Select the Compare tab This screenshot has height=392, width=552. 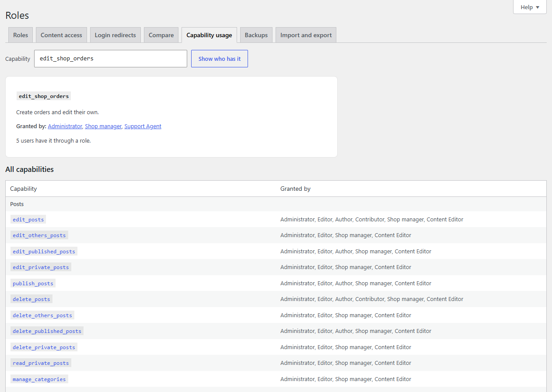click(x=161, y=35)
